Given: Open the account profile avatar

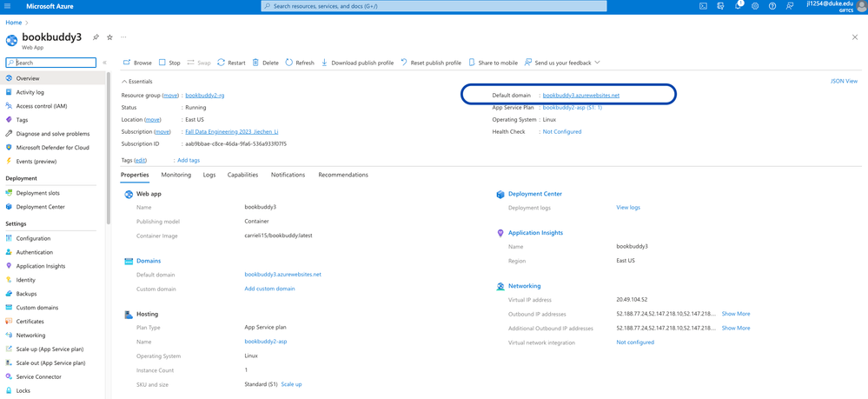Looking at the screenshot, I should click(862, 6).
